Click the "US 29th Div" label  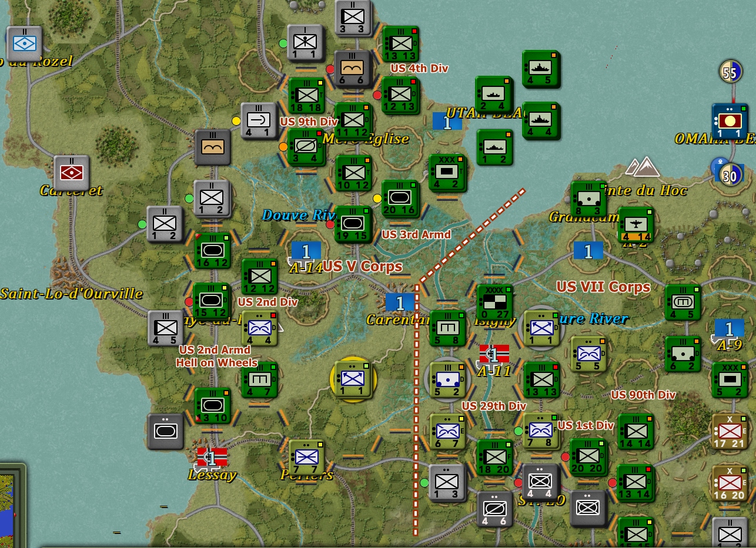pyautogui.click(x=494, y=406)
